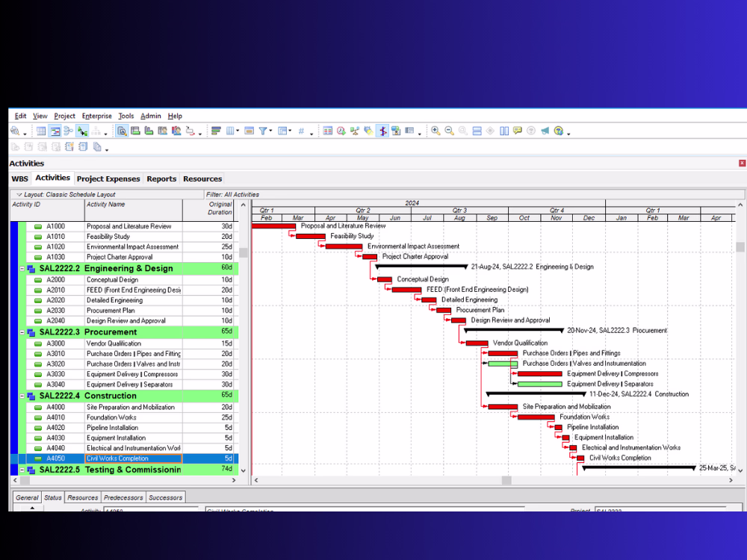Screen dimensions: 747x560
Task: Open the View menu
Action: [40, 116]
